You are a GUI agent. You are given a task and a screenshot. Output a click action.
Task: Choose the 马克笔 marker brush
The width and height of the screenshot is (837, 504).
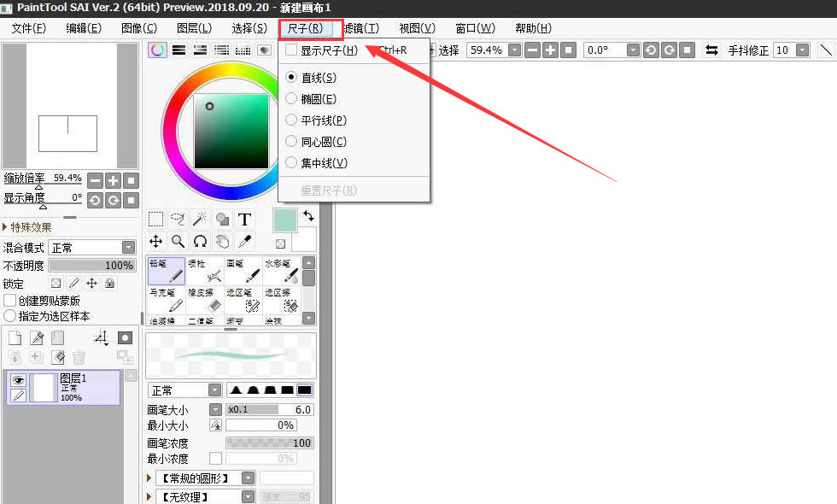click(x=167, y=300)
